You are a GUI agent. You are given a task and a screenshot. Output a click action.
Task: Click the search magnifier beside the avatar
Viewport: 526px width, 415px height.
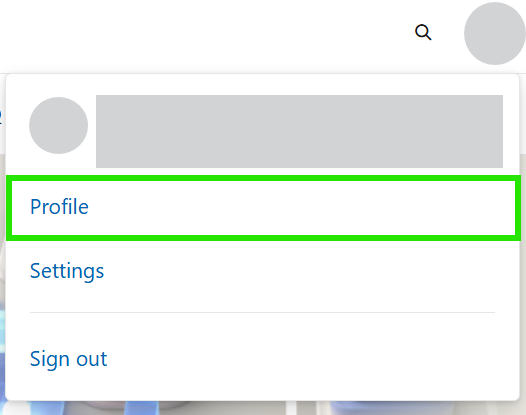pos(423,32)
